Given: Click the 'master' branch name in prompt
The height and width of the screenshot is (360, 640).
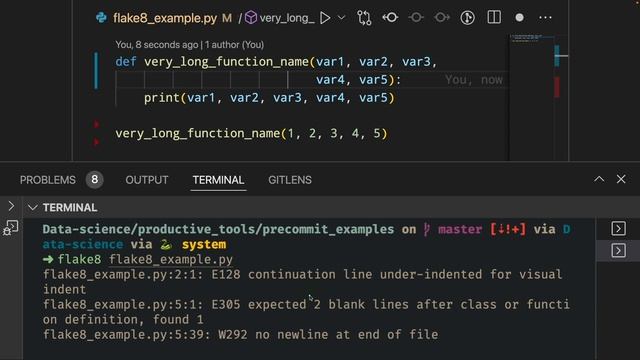Looking at the screenshot, I should (x=460, y=229).
